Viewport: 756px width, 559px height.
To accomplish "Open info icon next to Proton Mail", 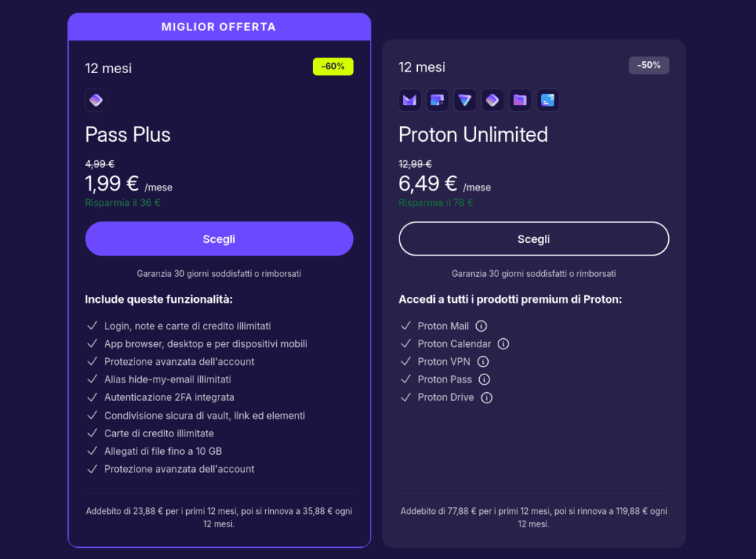I will [481, 326].
